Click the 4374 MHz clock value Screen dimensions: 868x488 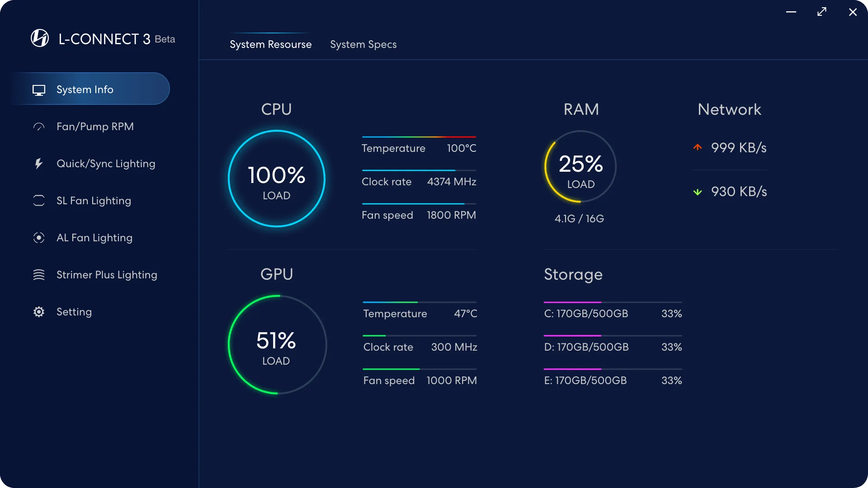pos(452,182)
